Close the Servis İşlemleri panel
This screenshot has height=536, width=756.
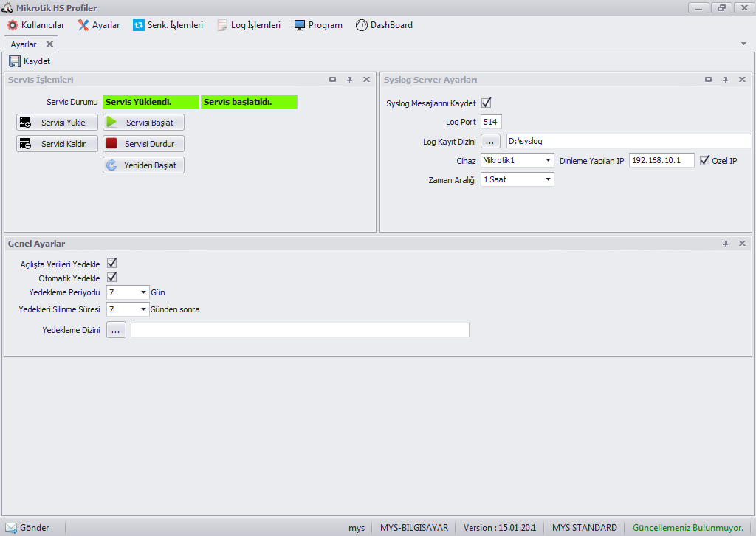pyautogui.click(x=366, y=80)
